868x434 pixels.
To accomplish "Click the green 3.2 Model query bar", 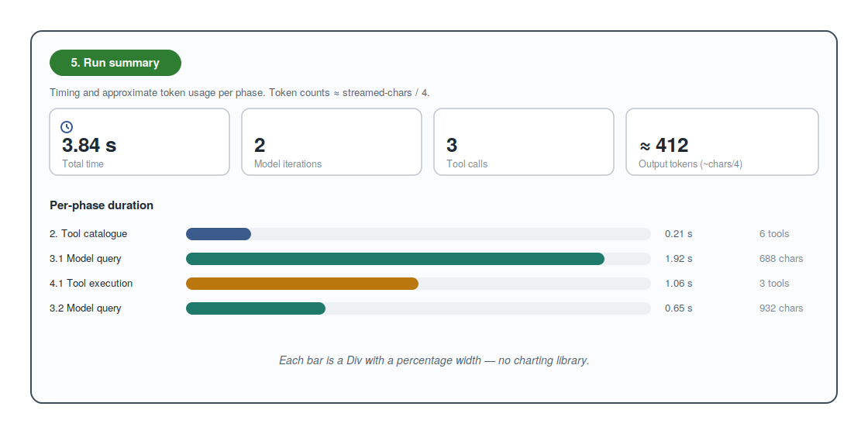I will pyautogui.click(x=256, y=308).
